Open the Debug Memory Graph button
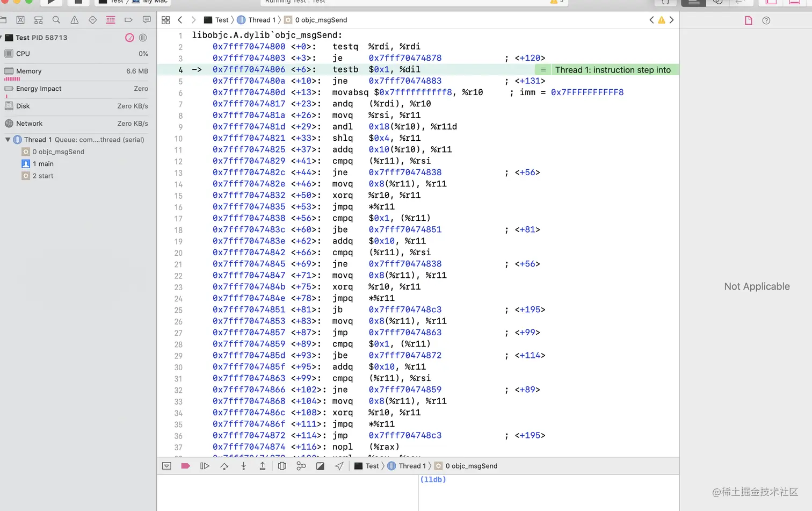The width and height of the screenshot is (812, 511). [x=301, y=466]
